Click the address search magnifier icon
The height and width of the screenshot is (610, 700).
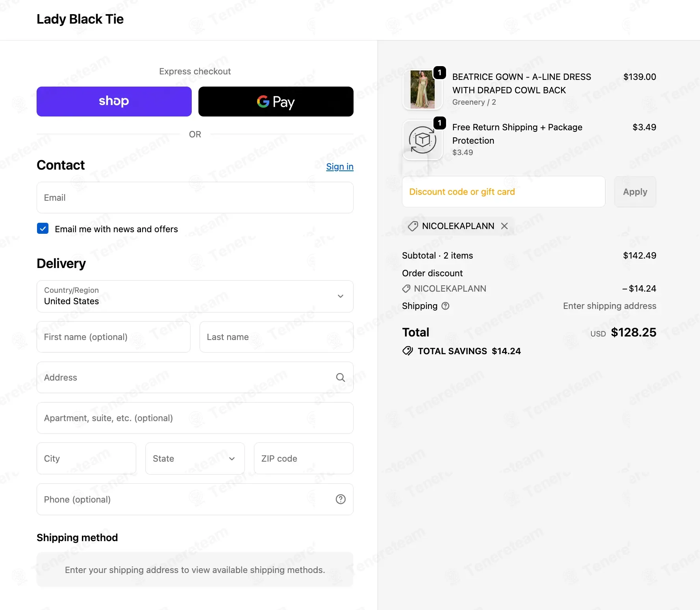341,377
